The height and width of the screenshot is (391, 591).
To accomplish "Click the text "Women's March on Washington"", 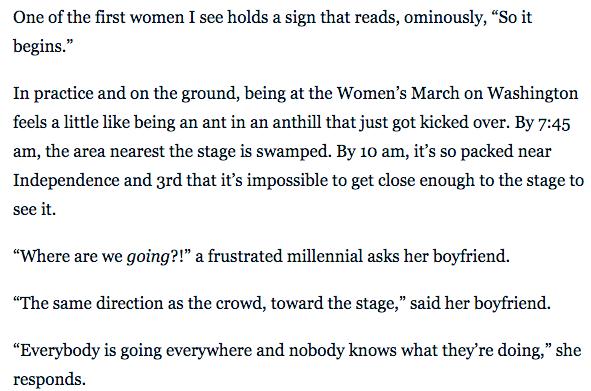I will tap(457, 93).
